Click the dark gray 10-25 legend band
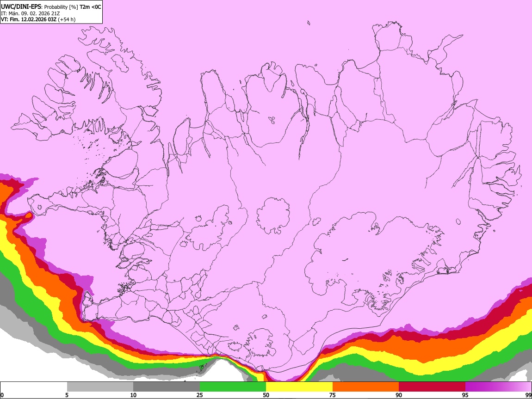This screenshot has width=532, height=399. (x=167, y=387)
